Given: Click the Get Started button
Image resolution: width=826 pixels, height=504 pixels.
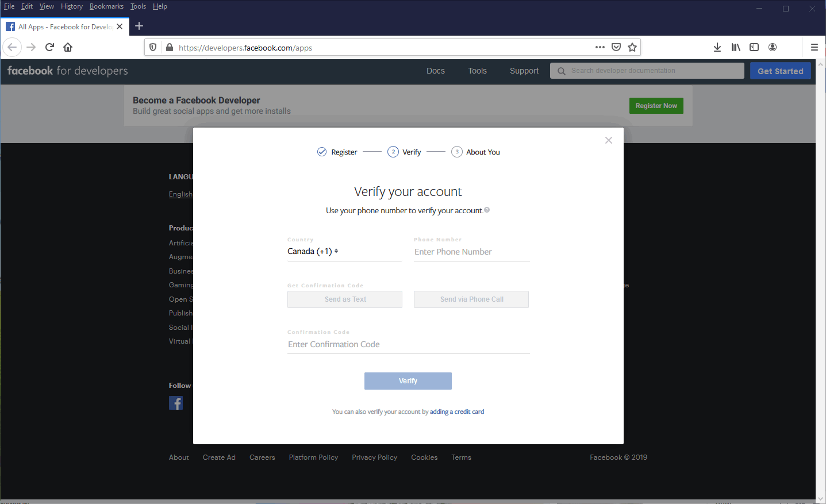Looking at the screenshot, I should click(781, 71).
